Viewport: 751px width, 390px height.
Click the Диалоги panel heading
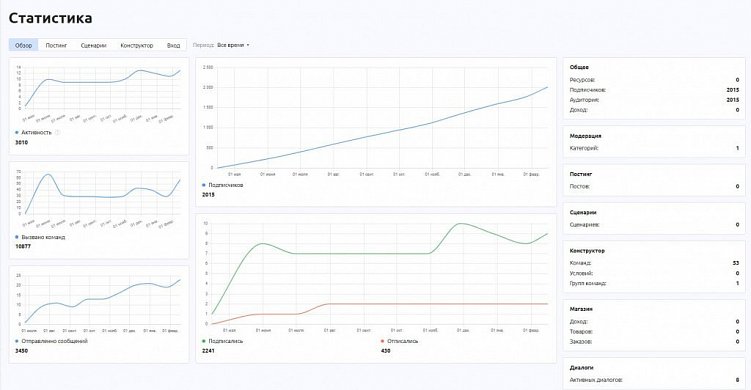tap(581, 367)
